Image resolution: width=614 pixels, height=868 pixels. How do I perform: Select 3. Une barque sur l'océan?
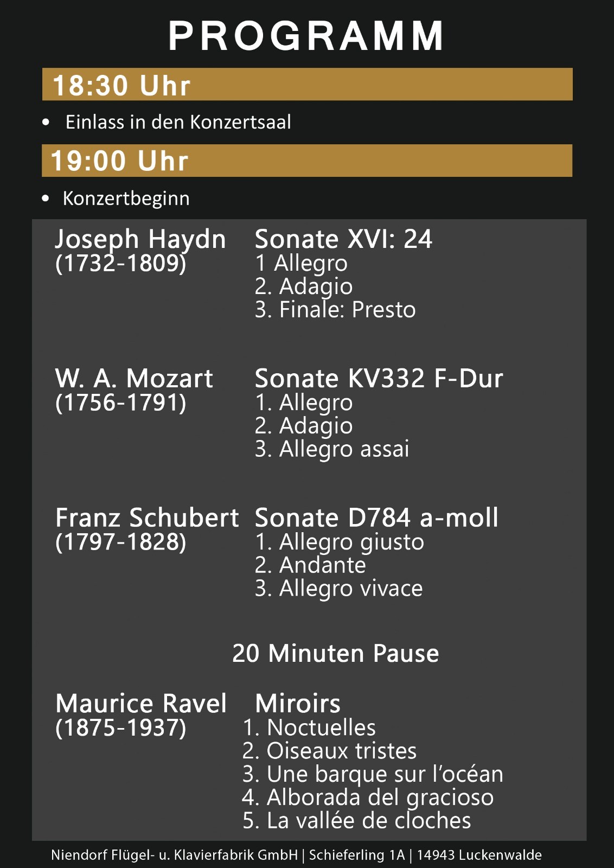[373, 774]
